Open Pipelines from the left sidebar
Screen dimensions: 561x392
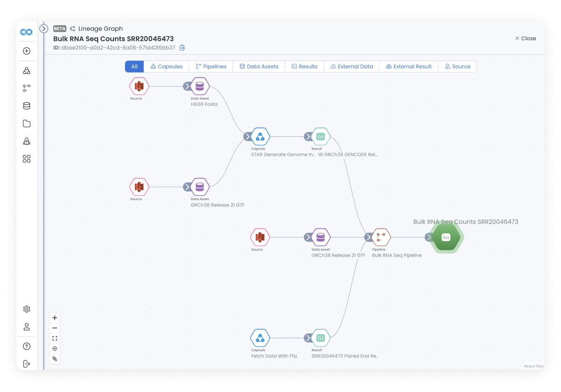coord(26,88)
